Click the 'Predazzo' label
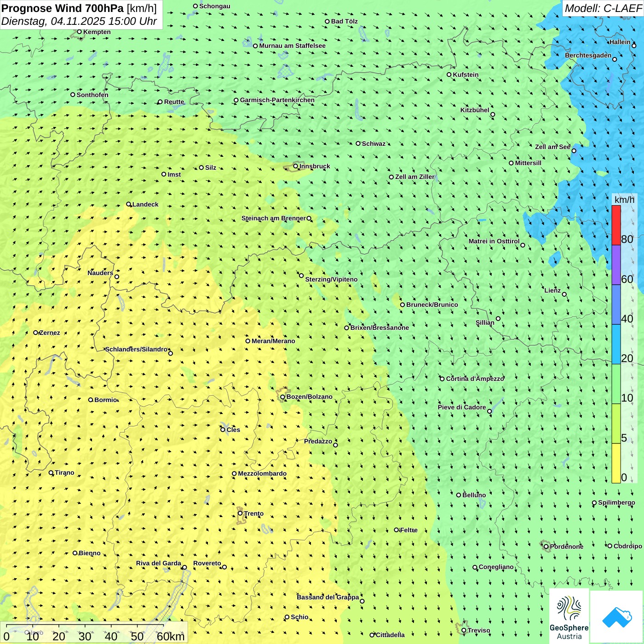The image size is (644, 644). coord(318,441)
